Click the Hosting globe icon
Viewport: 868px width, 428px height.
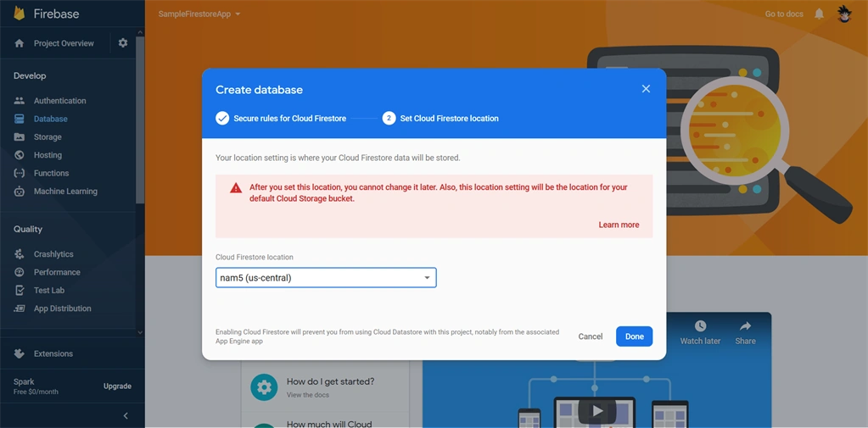tap(20, 155)
